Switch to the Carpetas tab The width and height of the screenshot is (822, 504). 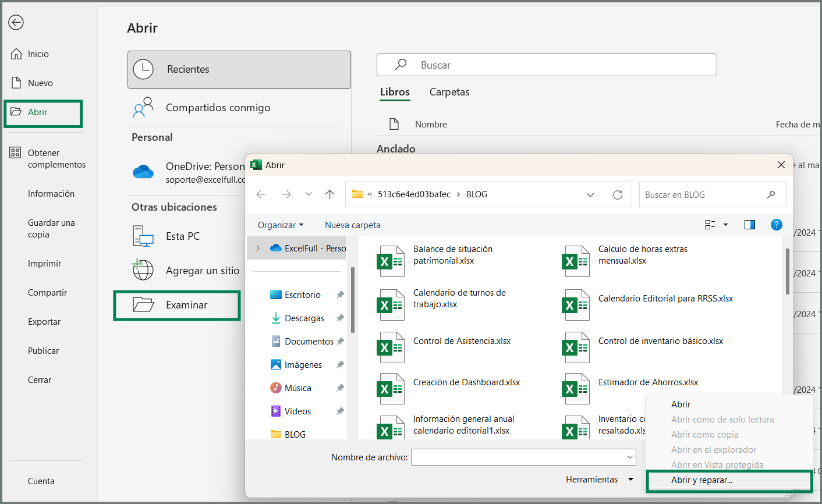[449, 92]
